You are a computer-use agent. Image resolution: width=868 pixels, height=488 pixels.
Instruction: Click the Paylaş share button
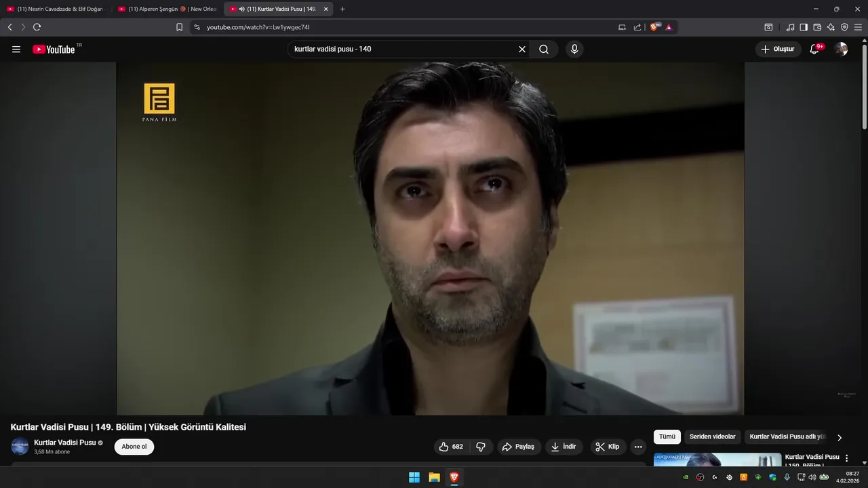(519, 447)
